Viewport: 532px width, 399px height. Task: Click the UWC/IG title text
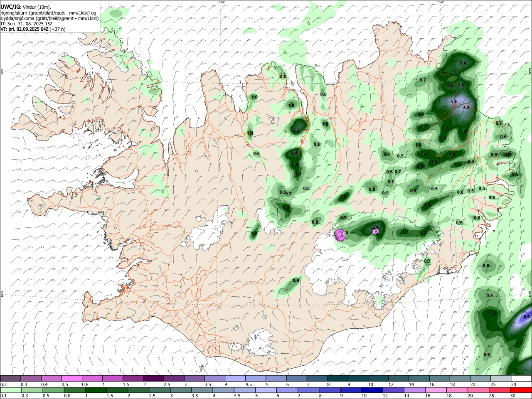click(x=10, y=7)
